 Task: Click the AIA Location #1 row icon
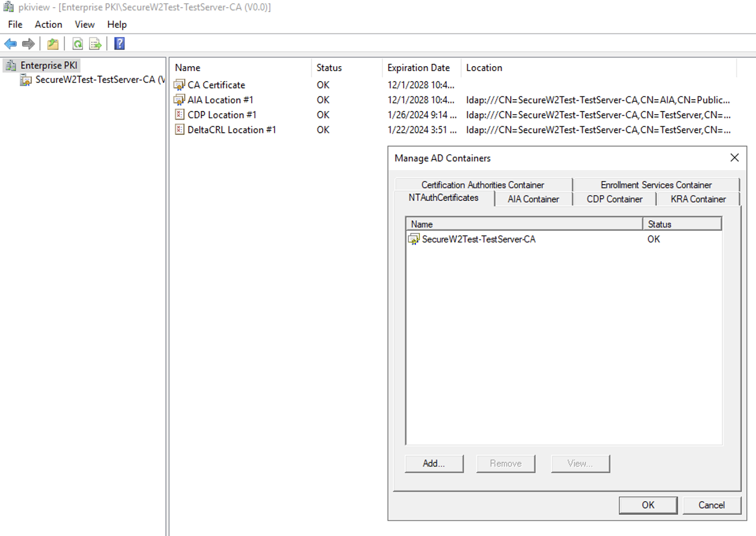point(179,100)
